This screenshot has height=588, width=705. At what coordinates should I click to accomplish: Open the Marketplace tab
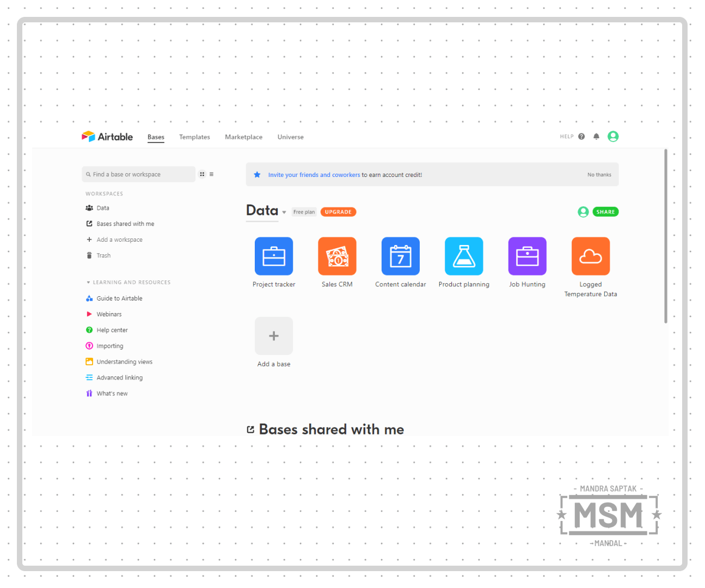click(243, 137)
